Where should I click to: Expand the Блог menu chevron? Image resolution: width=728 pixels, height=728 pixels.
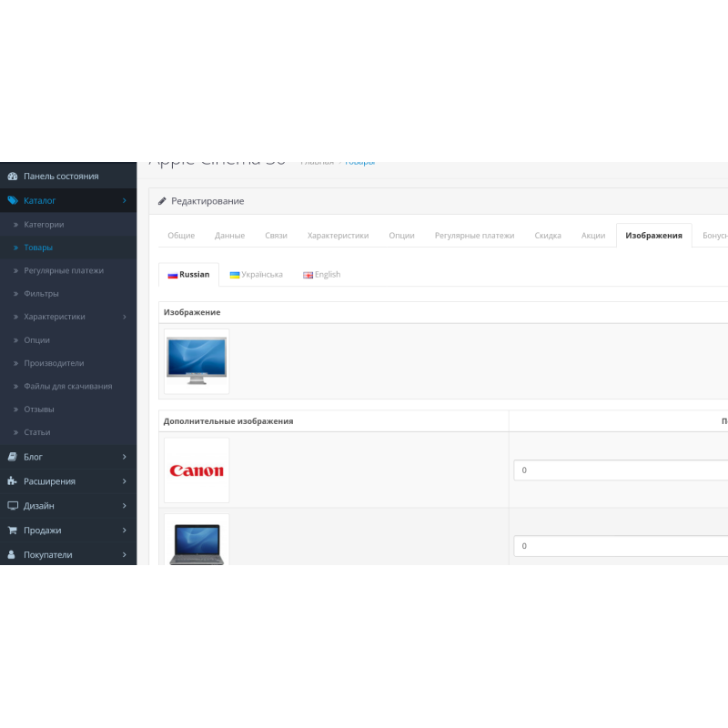point(124,457)
